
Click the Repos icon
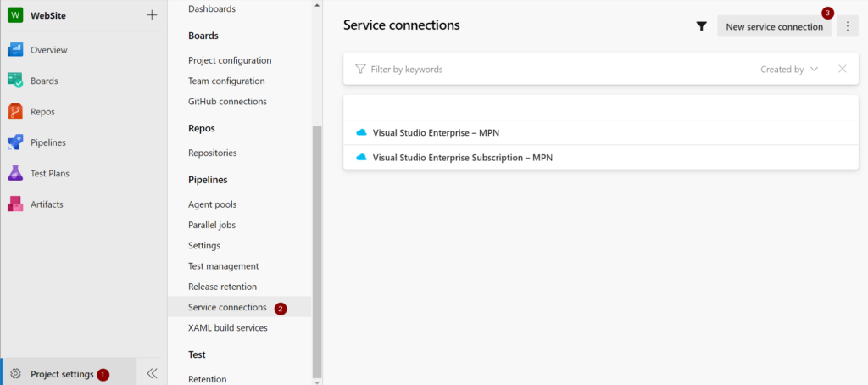coord(14,111)
